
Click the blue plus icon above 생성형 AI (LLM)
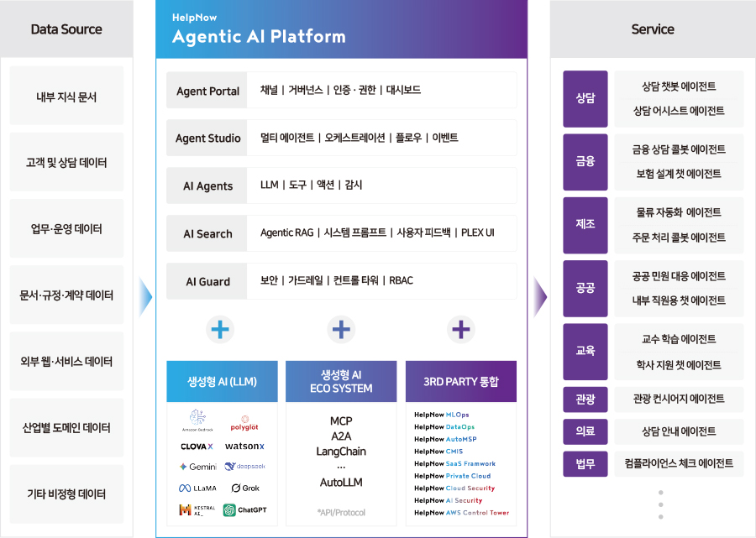221,330
